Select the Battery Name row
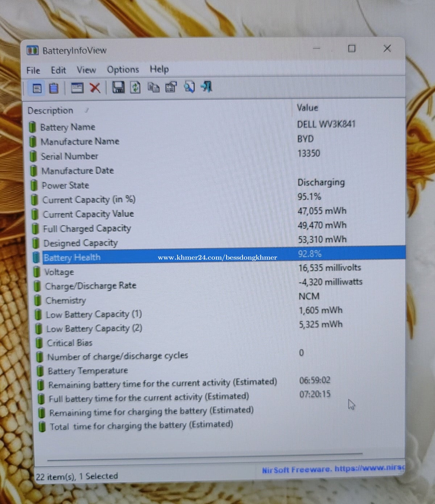Viewport: 435px width, 504px height. tap(67, 127)
